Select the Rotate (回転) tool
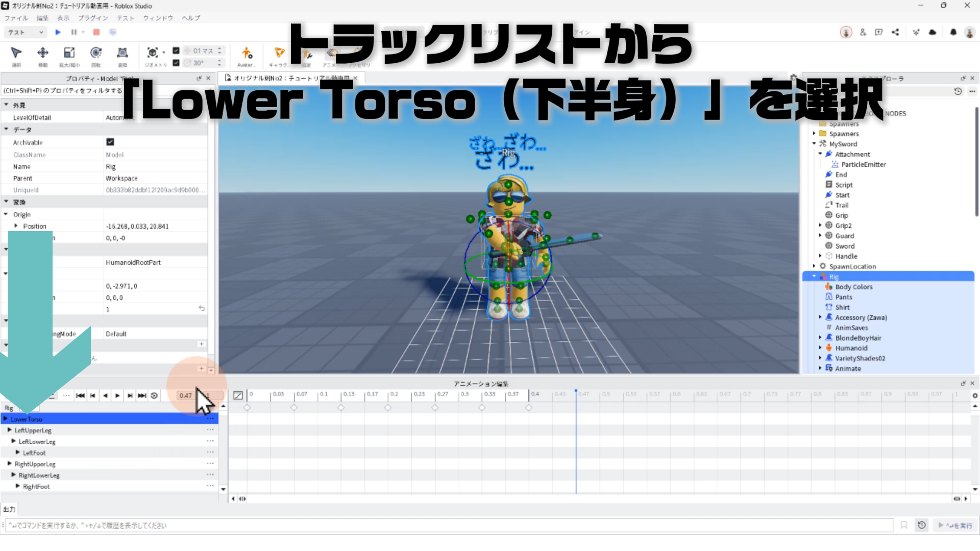The width and height of the screenshot is (980, 551). pos(95,53)
